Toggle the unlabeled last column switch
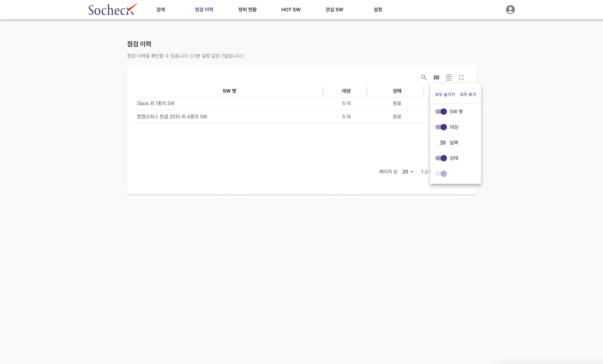 441,174
